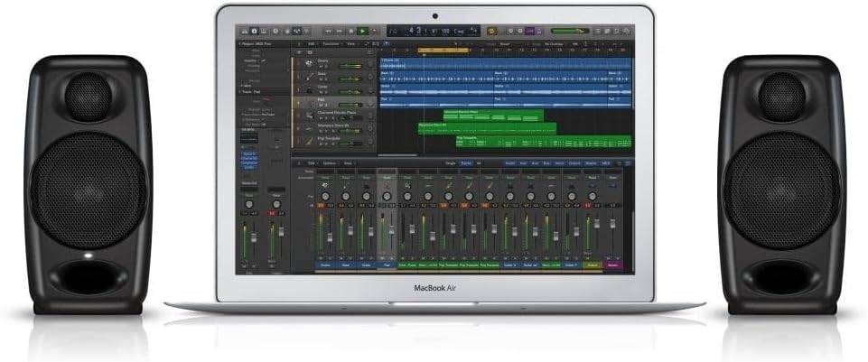Open the mixer Options menu
This screenshot has width=868, height=362.
coord(330,162)
